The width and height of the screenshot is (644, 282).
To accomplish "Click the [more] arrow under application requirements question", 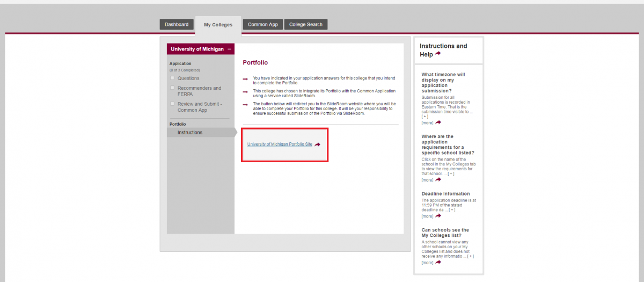I will 438,180.
